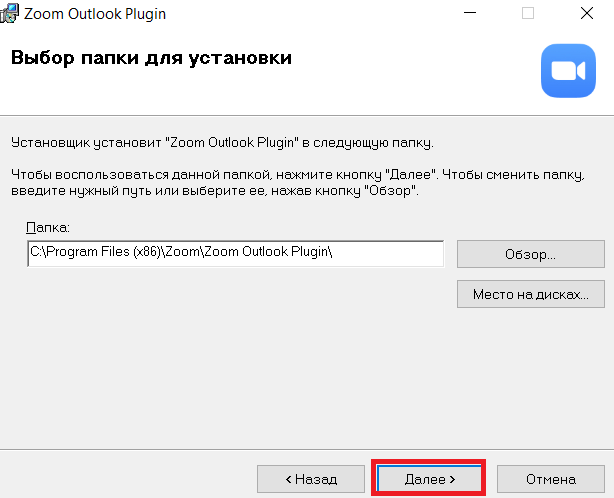Click the Выбор папки для установки heading

click(151, 58)
